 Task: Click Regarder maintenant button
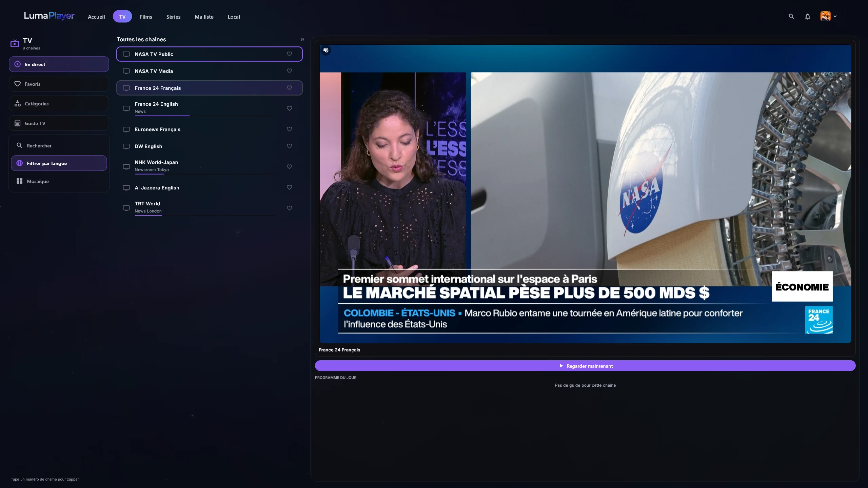click(x=585, y=366)
